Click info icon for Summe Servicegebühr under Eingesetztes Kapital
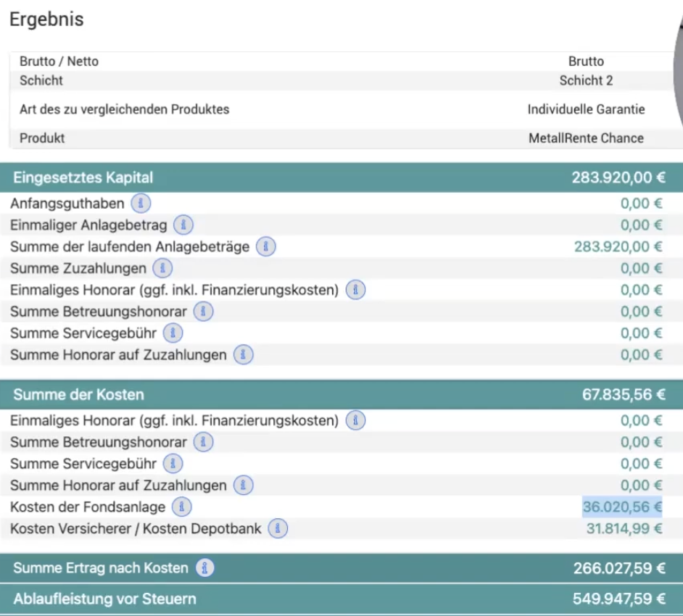683x616 pixels. tap(173, 333)
